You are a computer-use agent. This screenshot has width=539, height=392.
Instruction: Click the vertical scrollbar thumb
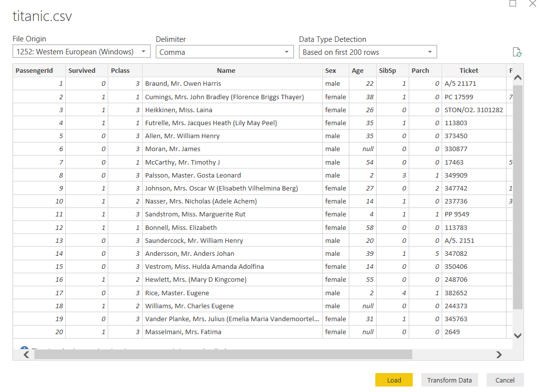(x=518, y=197)
